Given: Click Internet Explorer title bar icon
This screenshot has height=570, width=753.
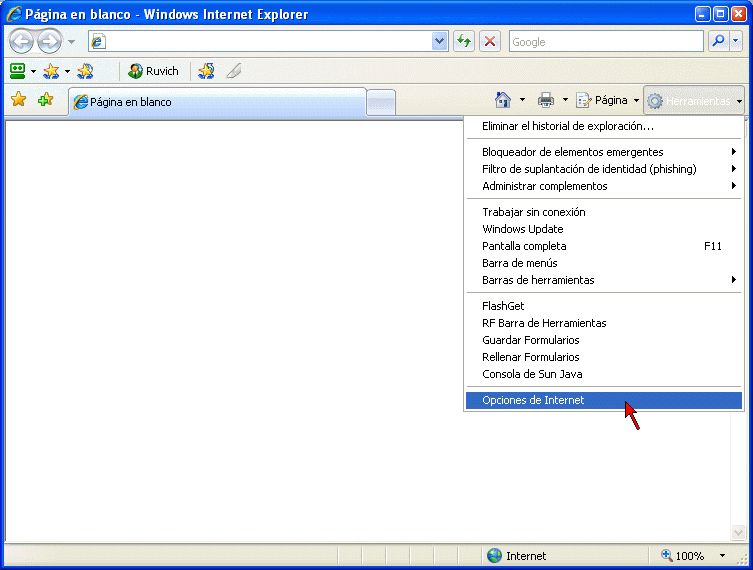Looking at the screenshot, I should point(13,14).
